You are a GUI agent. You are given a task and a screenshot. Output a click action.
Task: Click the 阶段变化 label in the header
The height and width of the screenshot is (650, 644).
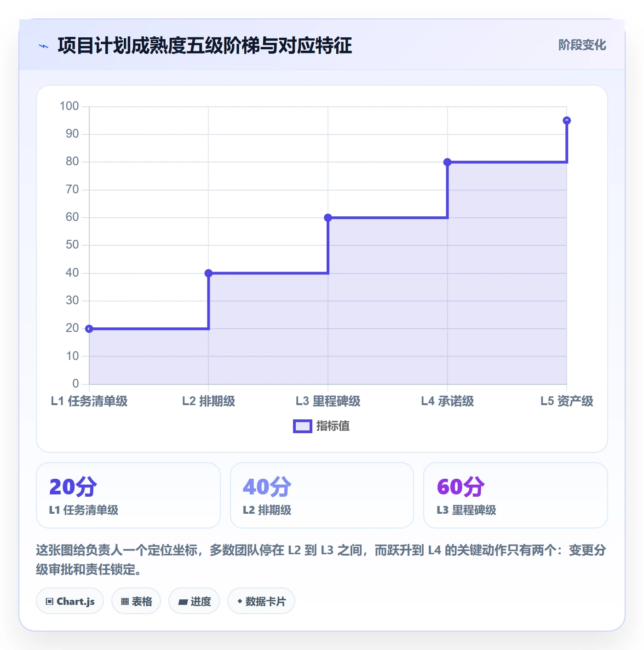[x=582, y=45]
